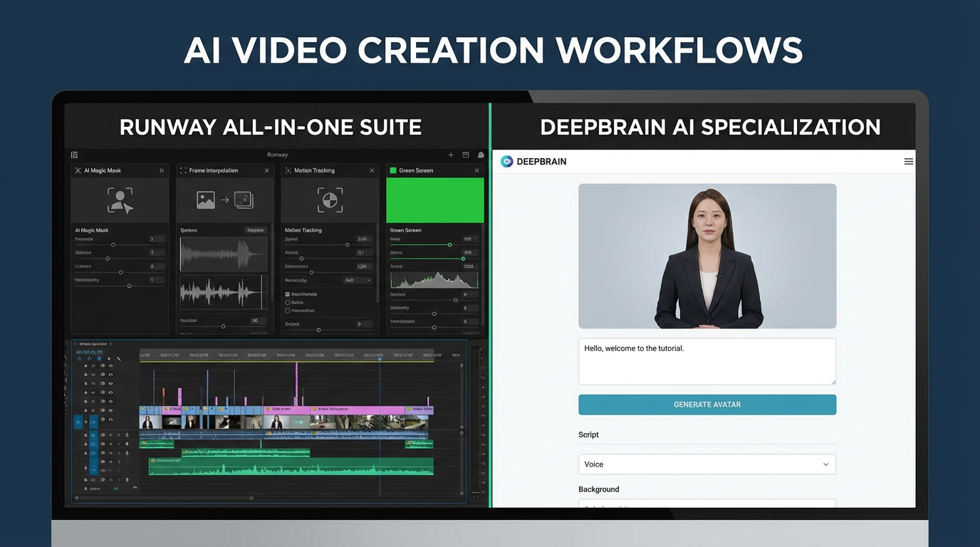
Task: Select the longest pink clip on timeline
Action: (x=358, y=410)
